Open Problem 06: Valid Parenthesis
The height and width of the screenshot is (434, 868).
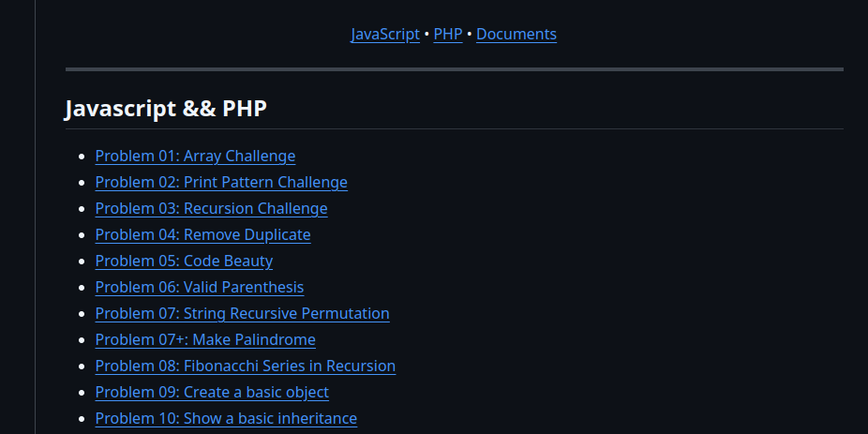tap(199, 287)
